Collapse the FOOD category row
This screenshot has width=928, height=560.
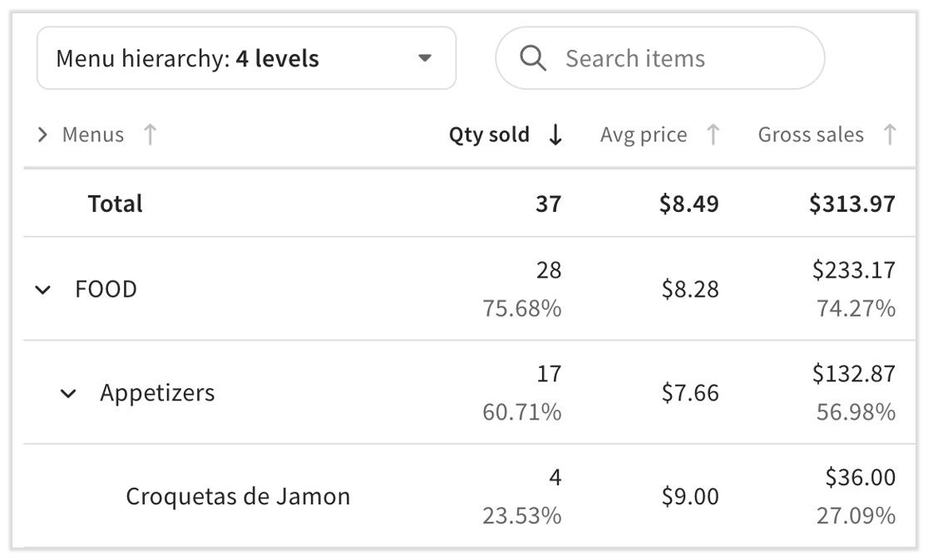[x=43, y=290]
